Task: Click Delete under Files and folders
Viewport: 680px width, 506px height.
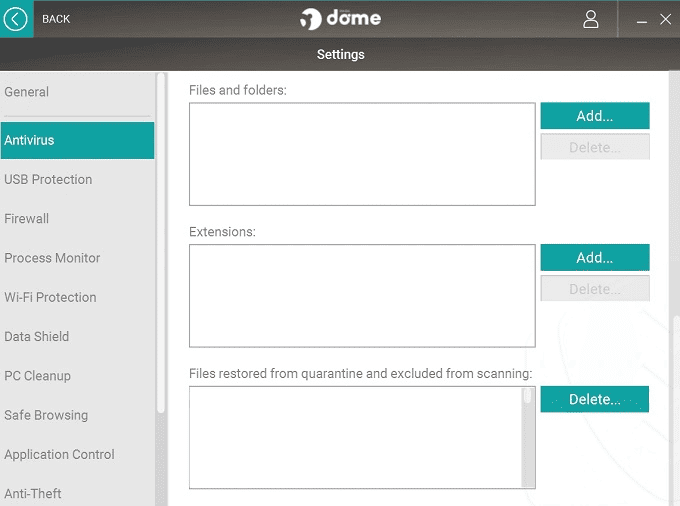Action: pyautogui.click(x=595, y=147)
